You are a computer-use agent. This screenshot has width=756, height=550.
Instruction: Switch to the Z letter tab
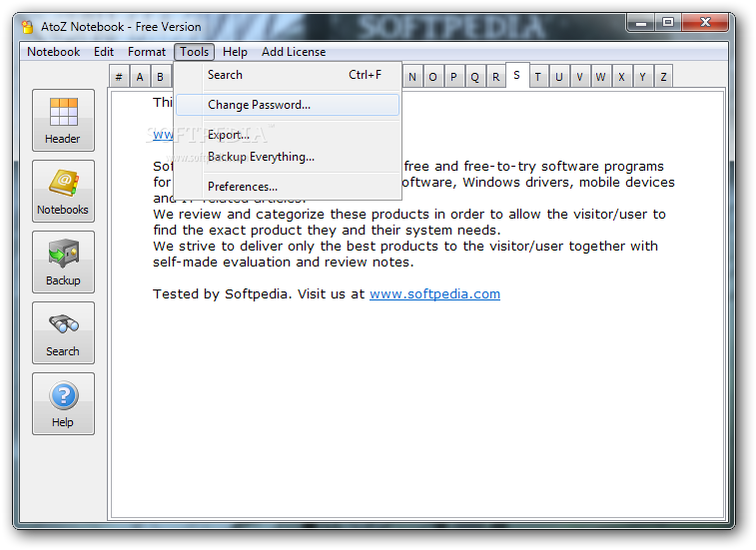[663, 77]
